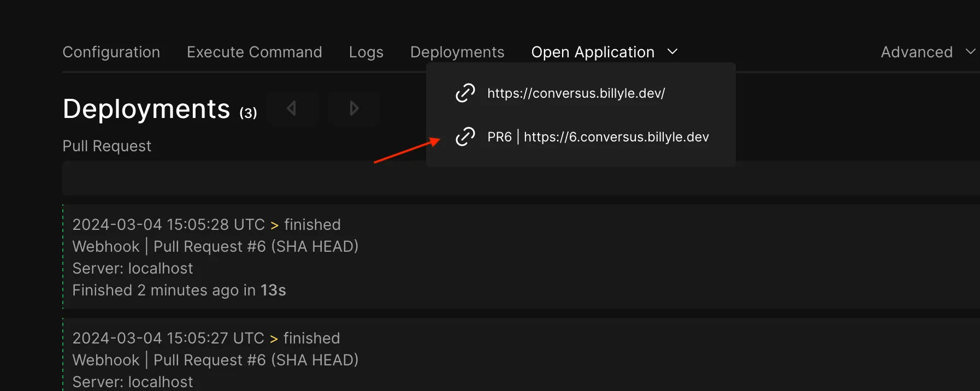Screen dimensions: 980x391
Task: Click link icon beside PR6 entry
Action: [x=465, y=137]
